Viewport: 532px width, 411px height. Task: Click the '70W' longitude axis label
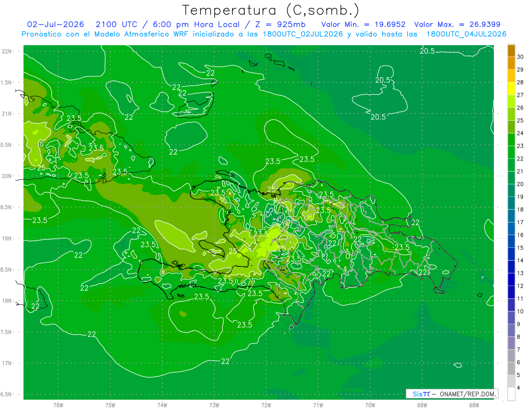[370, 405]
